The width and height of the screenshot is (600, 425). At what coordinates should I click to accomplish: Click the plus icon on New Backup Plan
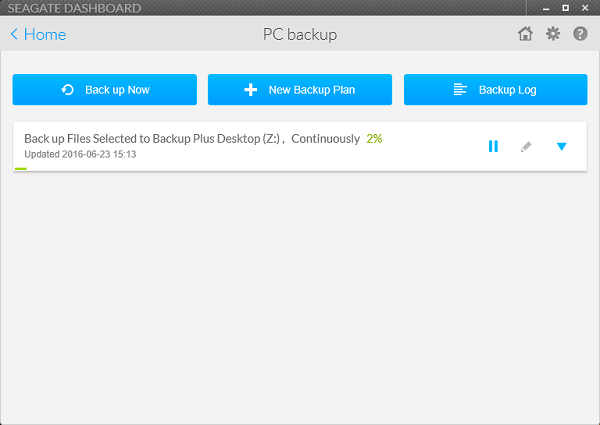pos(251,90)
